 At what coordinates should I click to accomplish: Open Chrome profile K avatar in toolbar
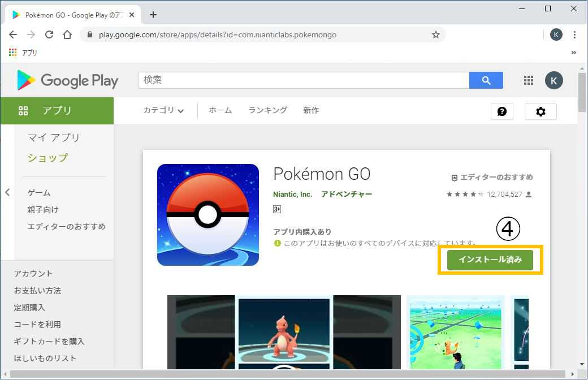coord(556,34)
